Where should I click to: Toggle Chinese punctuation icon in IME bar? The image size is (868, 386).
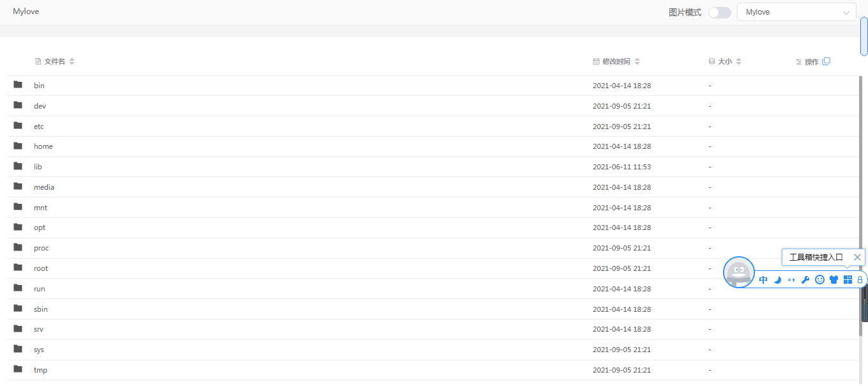(x=791, y=280)
